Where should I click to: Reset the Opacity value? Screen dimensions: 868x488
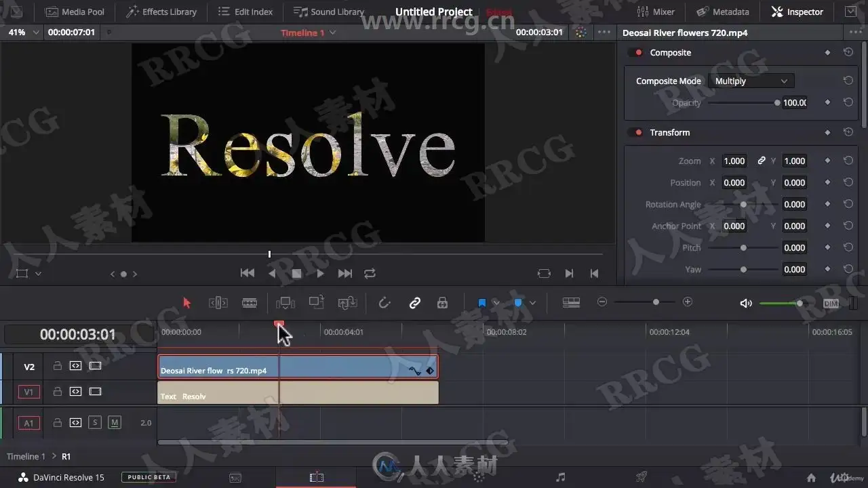pyautogui.click(x=848, y=102)
